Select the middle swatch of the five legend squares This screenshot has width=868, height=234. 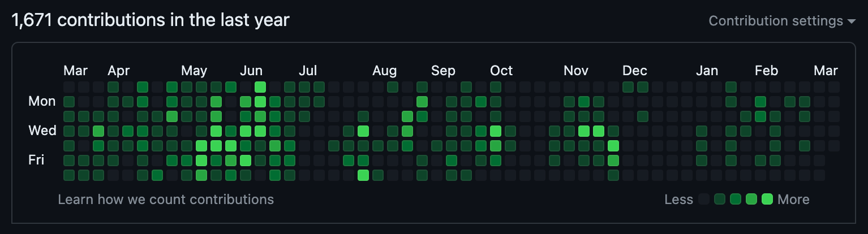click(x=736, y=199)
